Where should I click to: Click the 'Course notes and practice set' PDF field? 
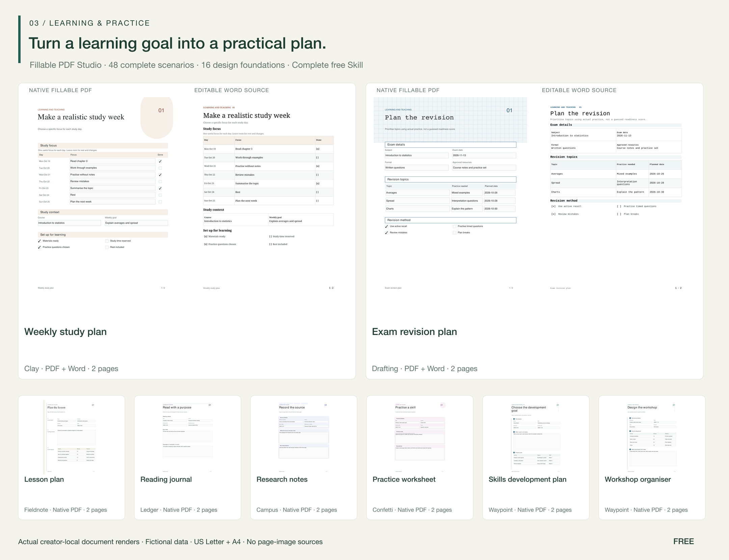(484, 168)
